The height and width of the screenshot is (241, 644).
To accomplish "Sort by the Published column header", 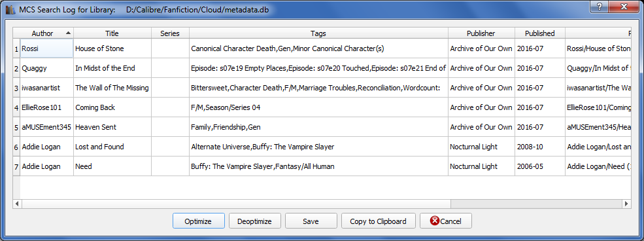I will click(539, 33).
